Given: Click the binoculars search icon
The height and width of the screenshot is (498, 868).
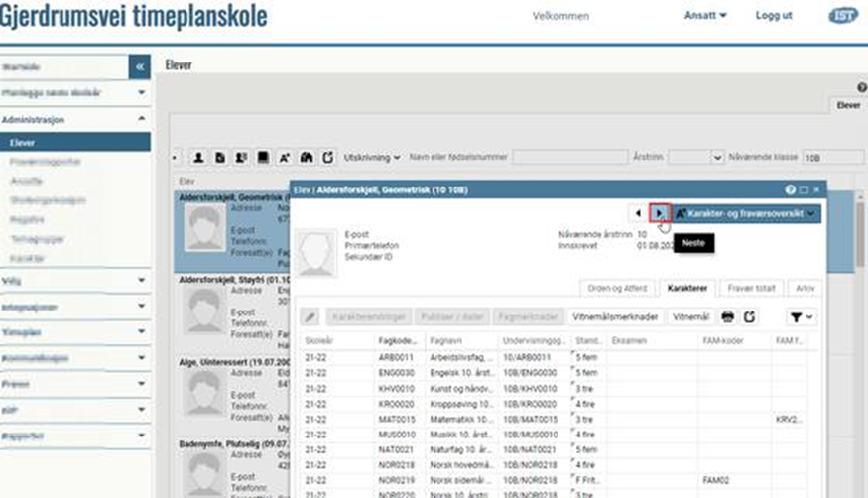Looking at the screenshot, I should click(x=307, y=158).
